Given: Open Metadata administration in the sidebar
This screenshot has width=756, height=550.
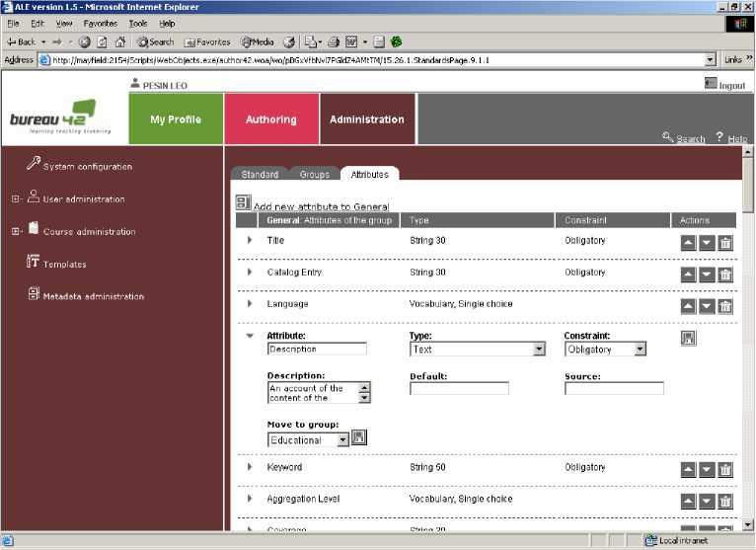Looking at the screenshot, I should coord(93,296).
